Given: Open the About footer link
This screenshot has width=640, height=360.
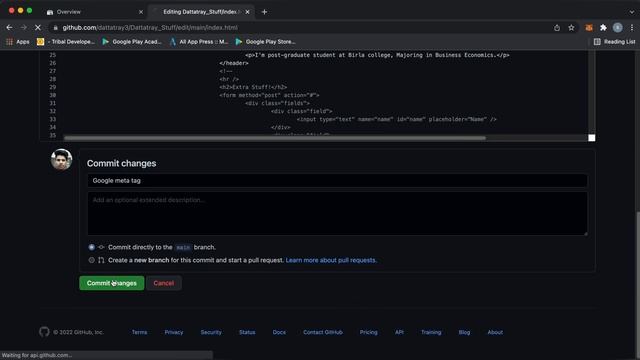Looking at the screenshot, I should coord(495,332).
